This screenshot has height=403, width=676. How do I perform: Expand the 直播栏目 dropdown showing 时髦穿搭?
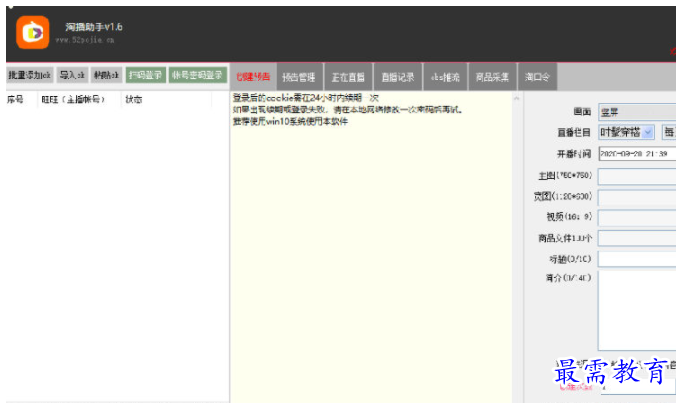tap(626, 132)
